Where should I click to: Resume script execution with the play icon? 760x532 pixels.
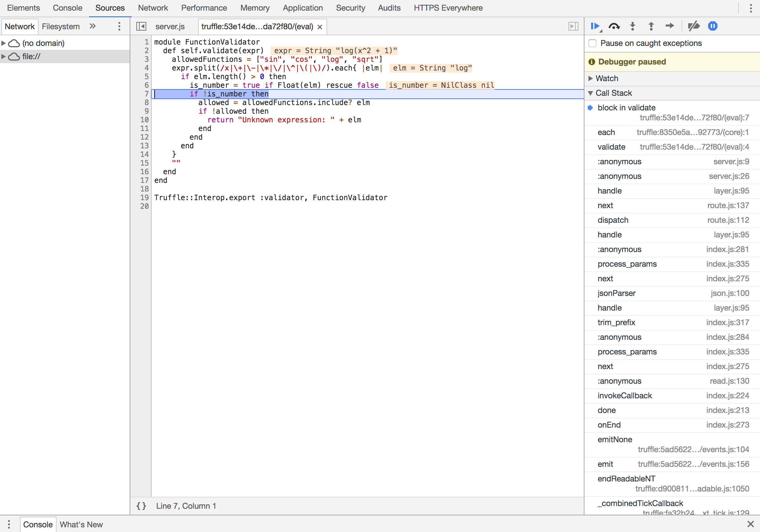pyautogui.click(x=595, y=26)
